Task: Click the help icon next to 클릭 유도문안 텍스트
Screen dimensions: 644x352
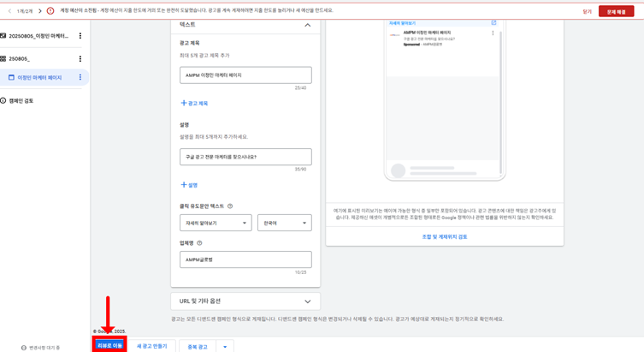Action: [x=230, y=206]
